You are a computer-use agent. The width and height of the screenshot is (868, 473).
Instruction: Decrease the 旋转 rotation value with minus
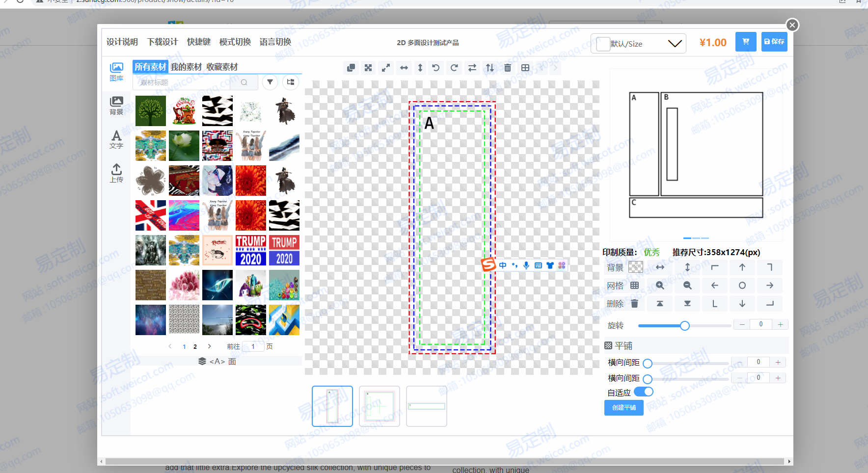coord(742,324)
